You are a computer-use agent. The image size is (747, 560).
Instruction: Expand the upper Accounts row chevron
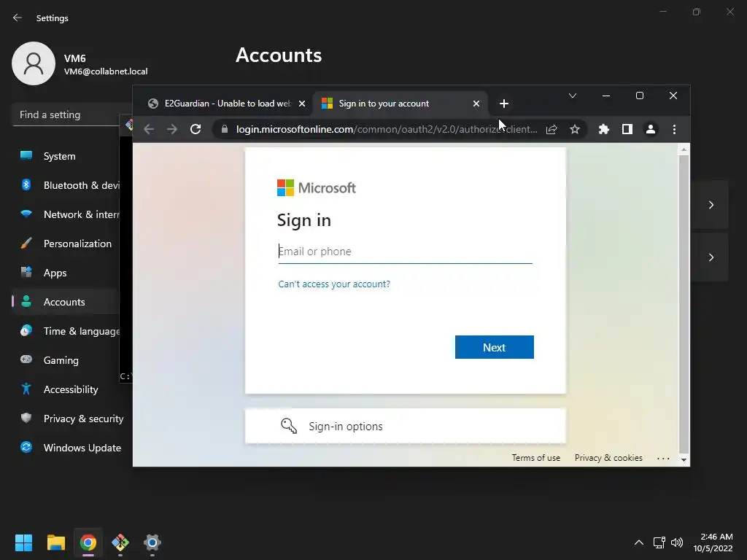pyautogui.click(x=711, y=205)
